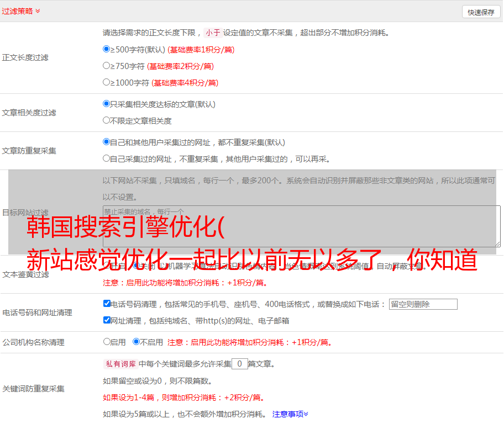The image size is (504, 424).
Task: Click the 正文长度过滤 row label
Action: click(x=25, y=58)
